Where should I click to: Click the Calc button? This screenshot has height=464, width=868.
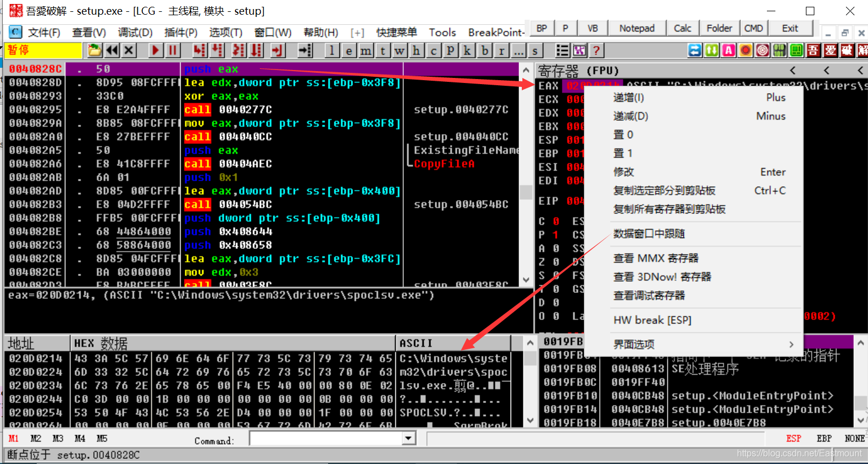pos(682,28)
